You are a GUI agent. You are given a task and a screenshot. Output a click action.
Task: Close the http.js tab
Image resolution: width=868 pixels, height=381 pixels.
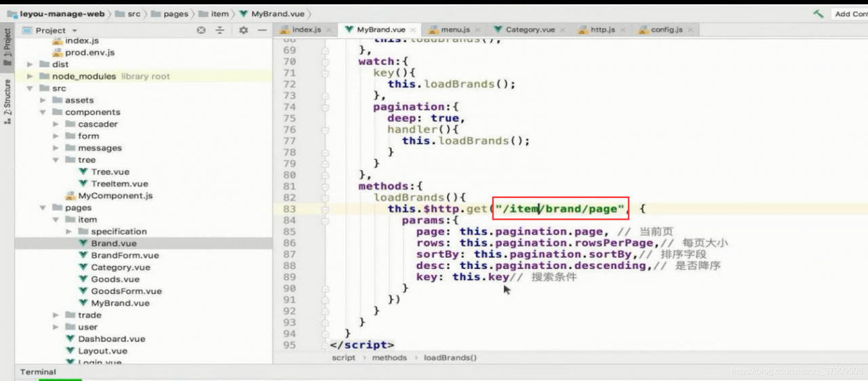(622, 30)
